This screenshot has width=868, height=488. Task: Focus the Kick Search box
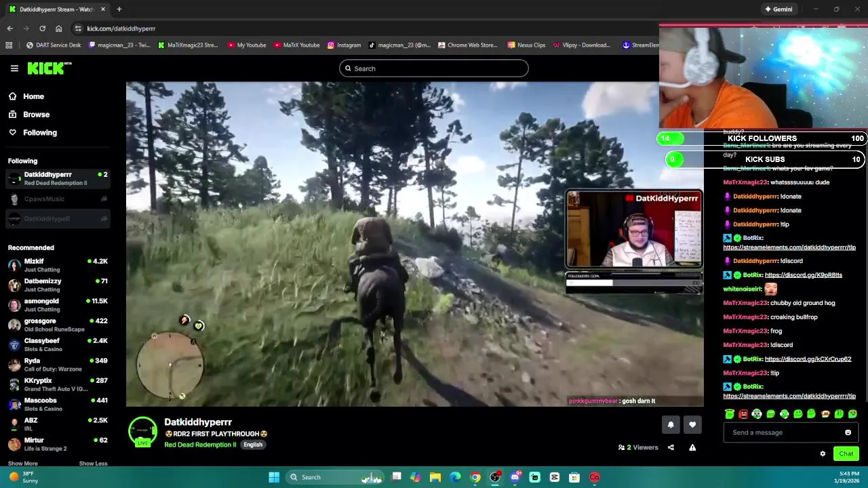click(434, 68)
